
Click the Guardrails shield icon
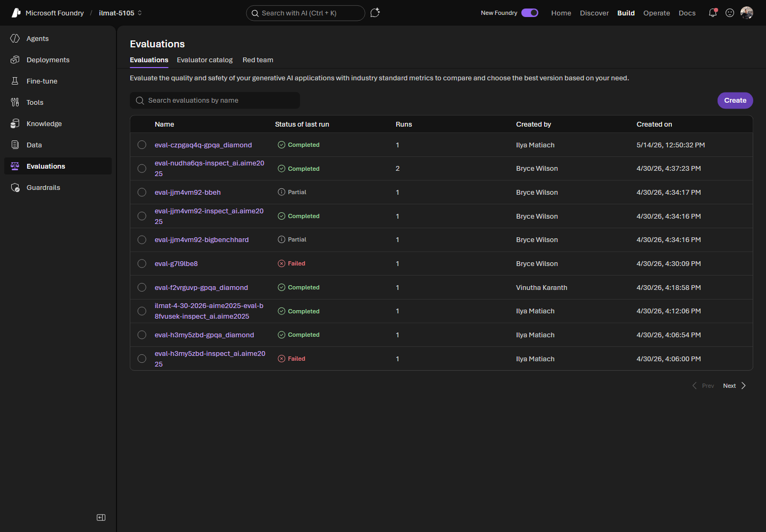coord(15,187)
